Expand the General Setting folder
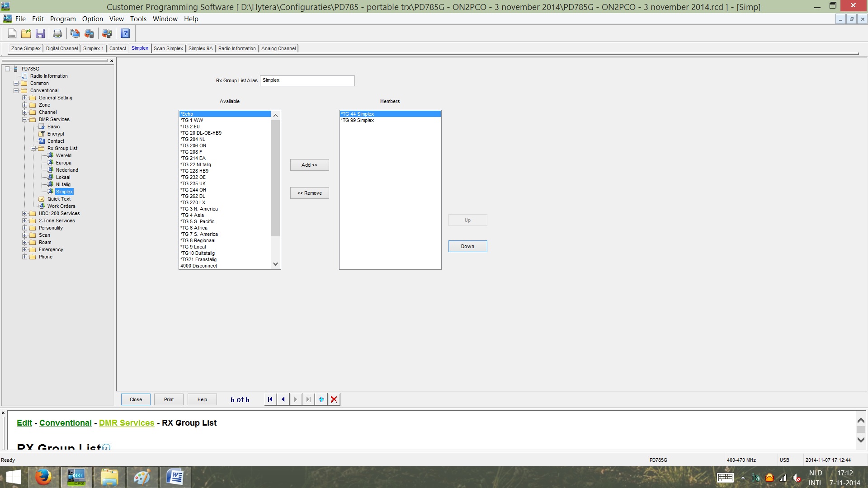This screenshot has width=868, height=488. point(25,98)
